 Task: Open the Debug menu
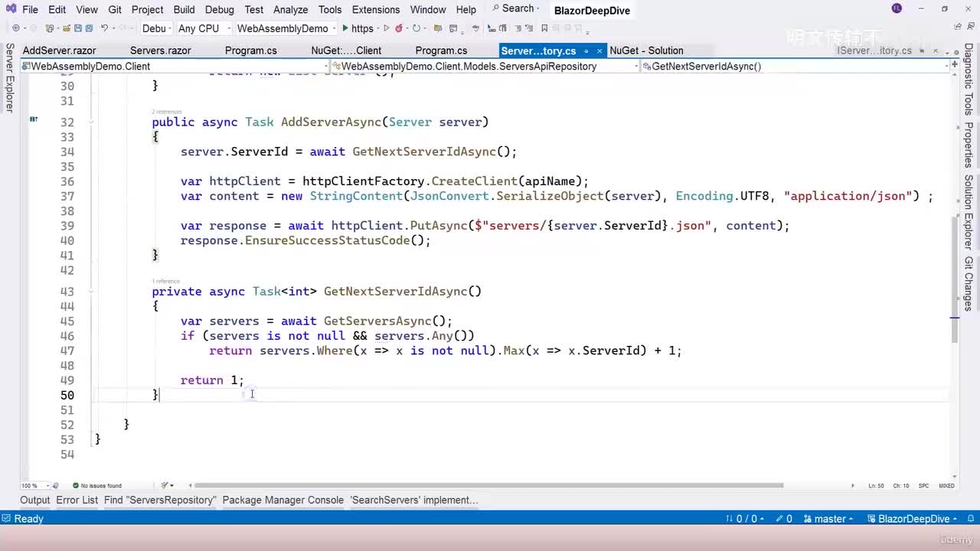219,9
